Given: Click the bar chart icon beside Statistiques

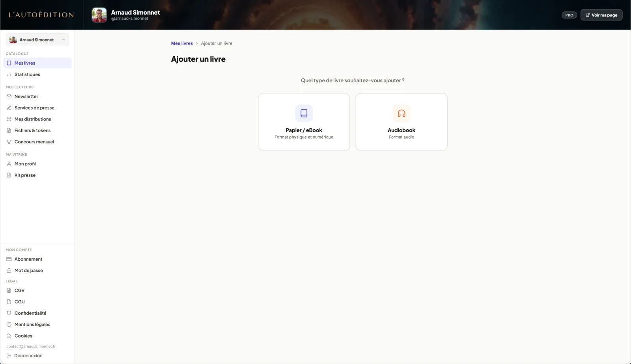Looking at the screenshot, I should [x=9, y=74].
